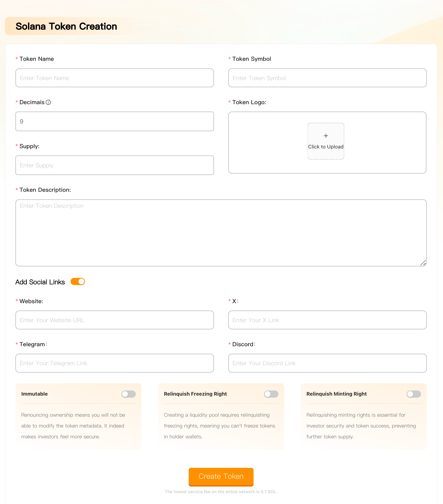The image size is (443, 504).
Task: Click into the Token Description textarea
Action: click(x=221, y=233)
